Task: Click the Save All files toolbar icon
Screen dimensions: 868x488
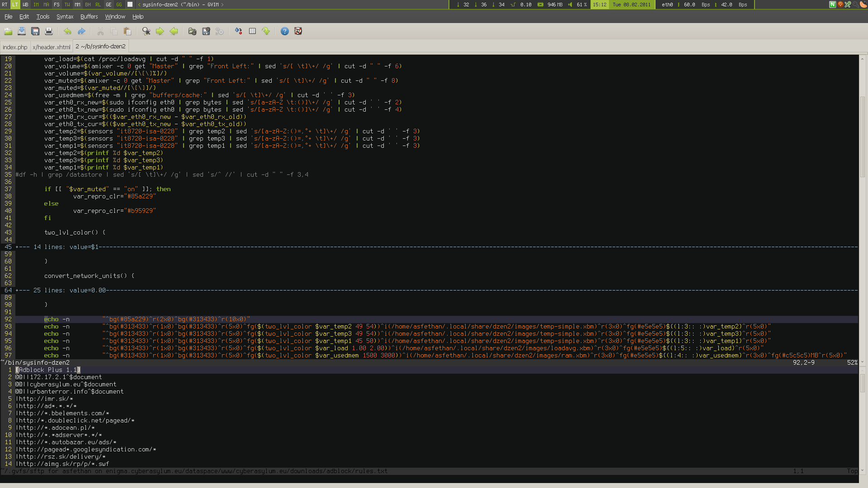Action: (x=35, y=31)
